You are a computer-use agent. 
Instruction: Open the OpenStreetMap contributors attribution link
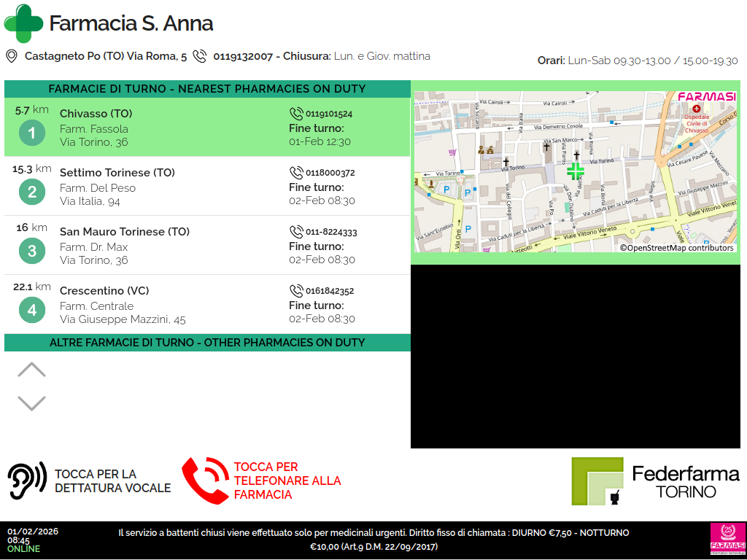676,248
